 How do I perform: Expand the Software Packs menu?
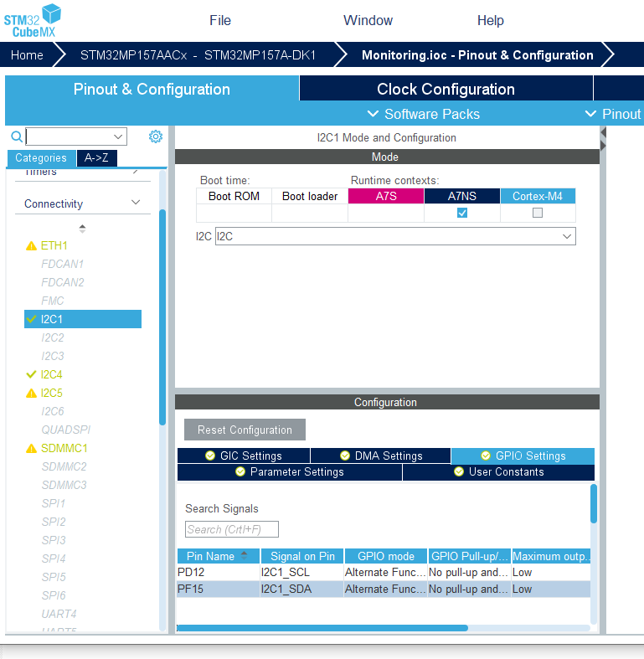pos(424,114)
